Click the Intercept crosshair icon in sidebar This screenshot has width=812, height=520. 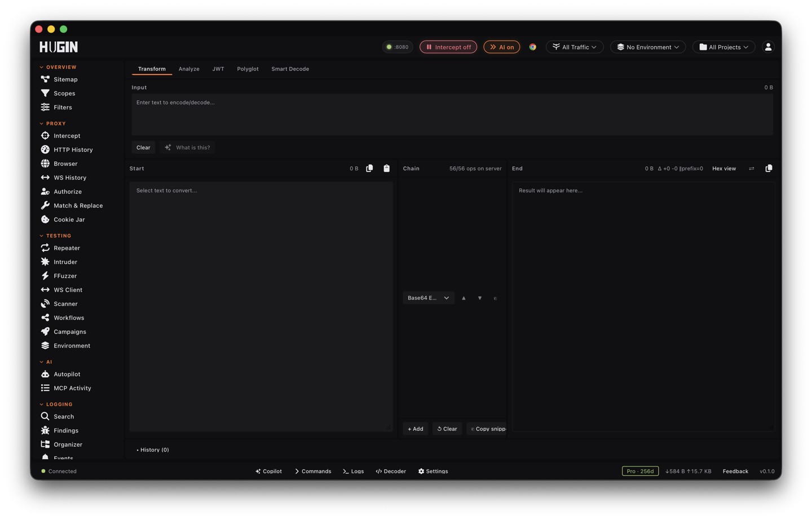tap(45, 135)
